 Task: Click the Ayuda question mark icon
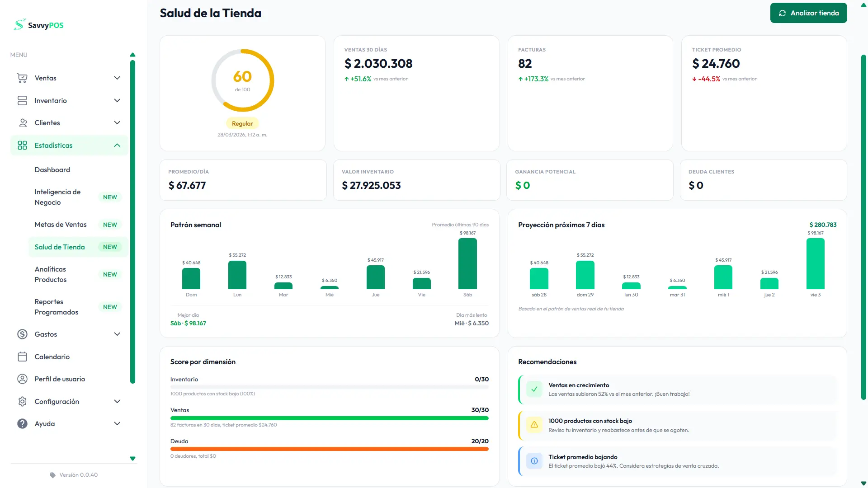(x=22, y=424)
